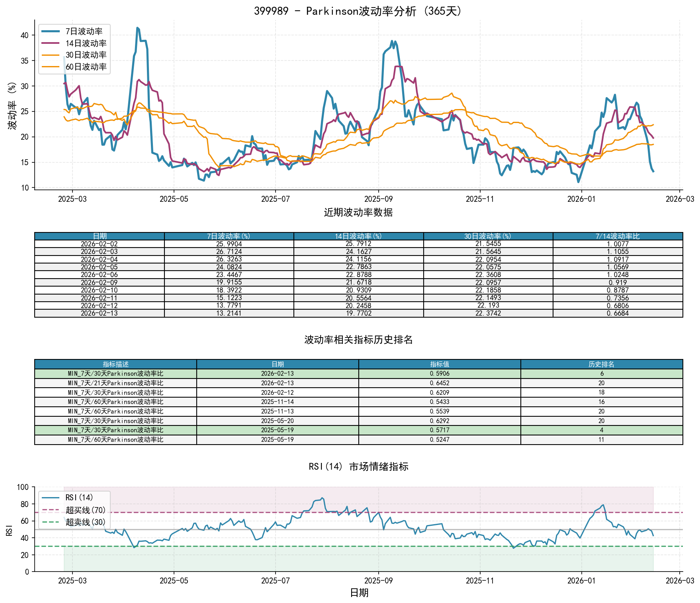Click the 0.5717 indicator value cell
The width and height of the screenshot is (700, 603).
coord(440,430)
